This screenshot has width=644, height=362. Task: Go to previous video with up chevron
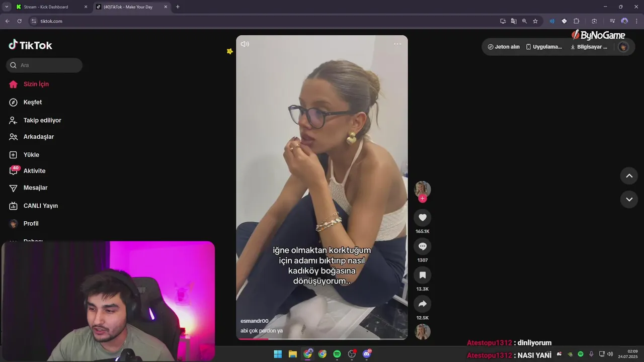pyautogui.click(x=629, y=175)
